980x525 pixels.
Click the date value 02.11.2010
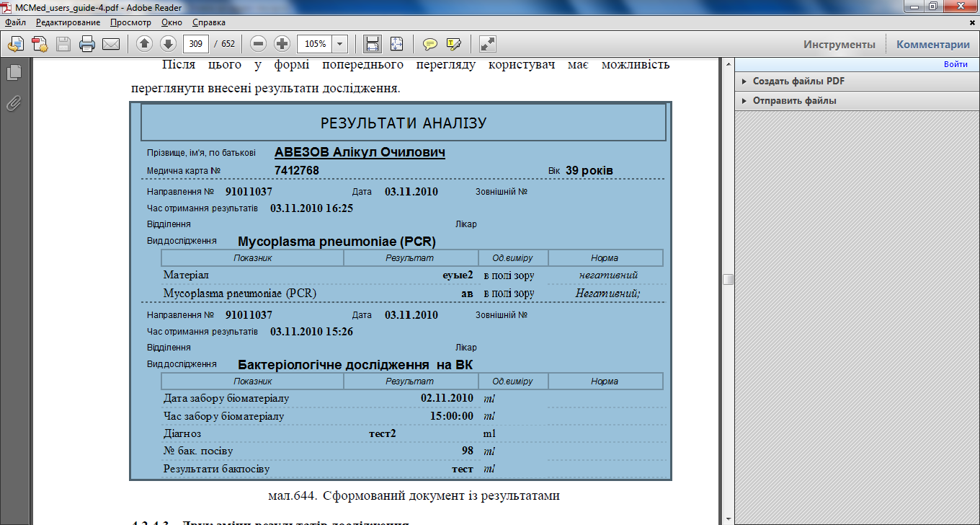tap(447, 398)
